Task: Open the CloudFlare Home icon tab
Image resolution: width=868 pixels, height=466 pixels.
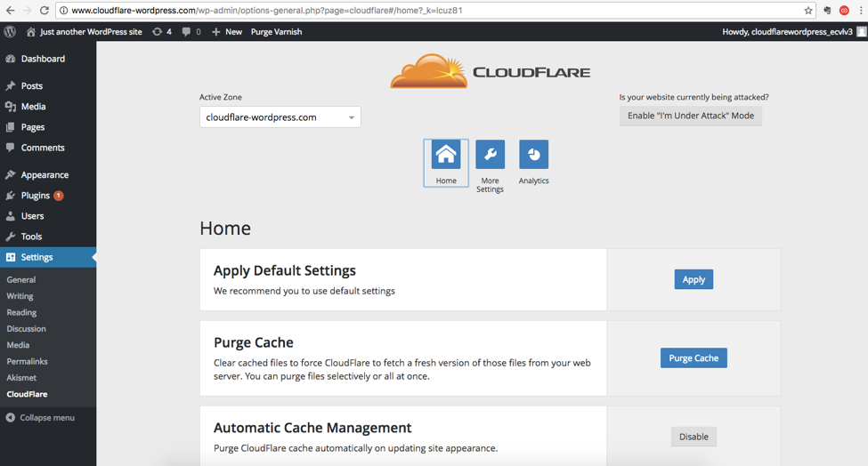Action: point(446,156)
